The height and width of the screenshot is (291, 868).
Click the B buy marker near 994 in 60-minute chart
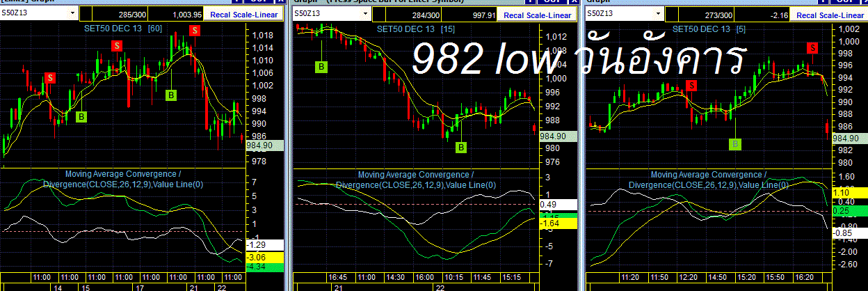(x=81, y=116)
